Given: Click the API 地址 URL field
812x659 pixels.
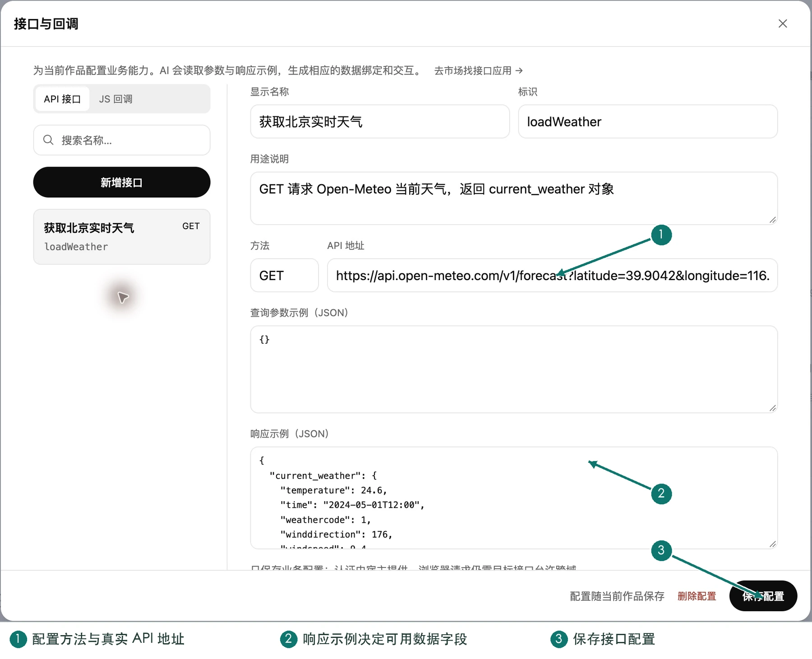Looking at the screenshot, I should 552,275.
